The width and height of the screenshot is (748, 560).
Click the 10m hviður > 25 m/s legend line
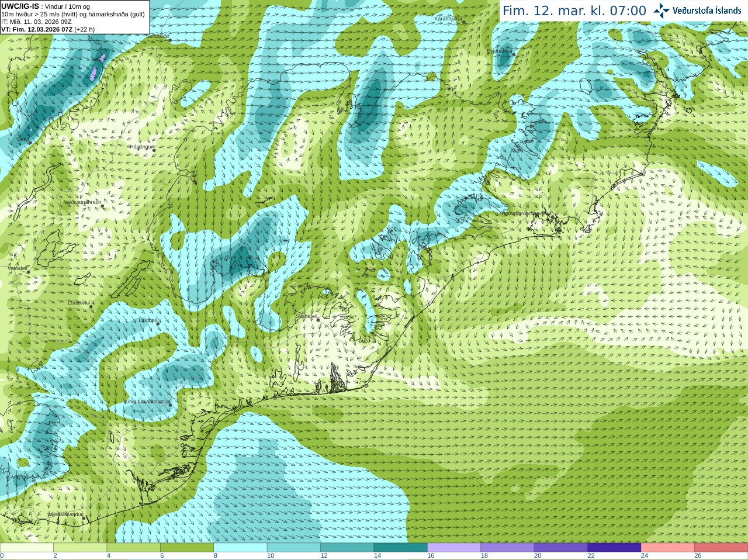73,14
